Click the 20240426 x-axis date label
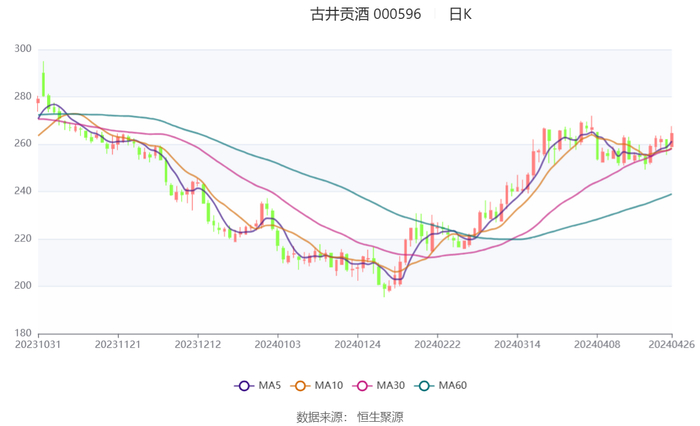 point(672,345)
